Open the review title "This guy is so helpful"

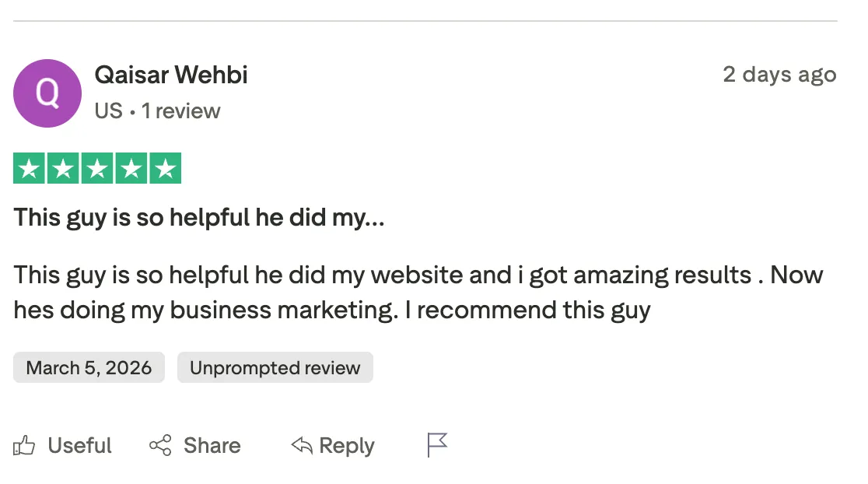point(199,217)
